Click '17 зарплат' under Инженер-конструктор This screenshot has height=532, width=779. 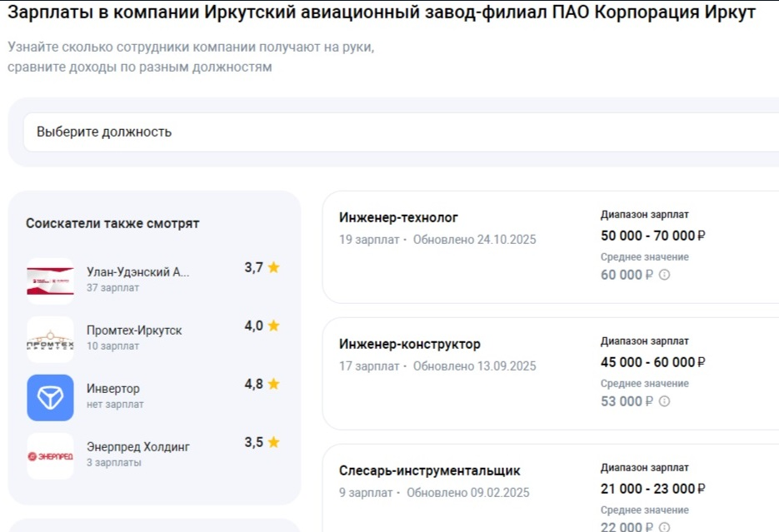pyautogui.click(x=369, y=366)
